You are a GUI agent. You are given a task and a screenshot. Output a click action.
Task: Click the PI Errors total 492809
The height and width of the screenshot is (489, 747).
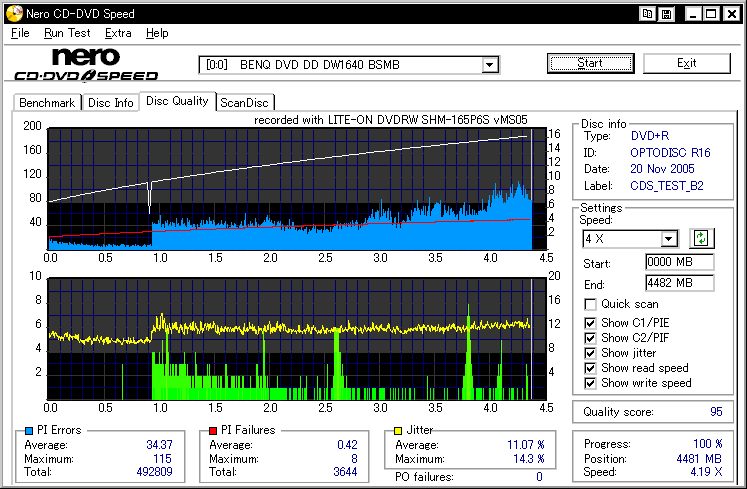154,472
